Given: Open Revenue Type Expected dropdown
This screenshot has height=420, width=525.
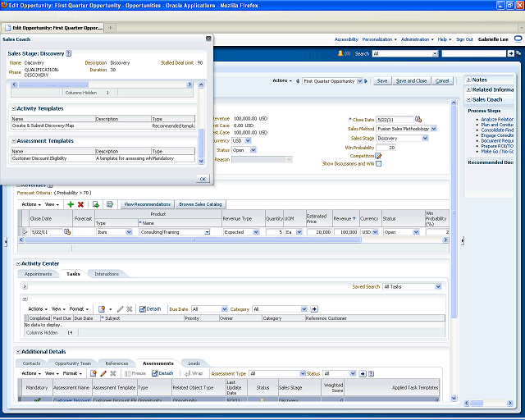Looking at the screenshot, I should 256,232.
